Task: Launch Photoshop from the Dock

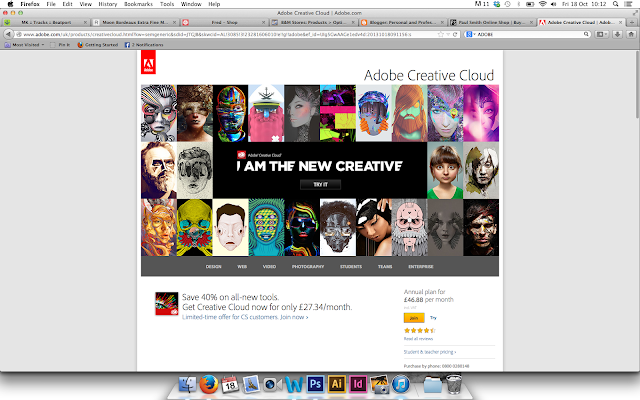Action: 315,384
